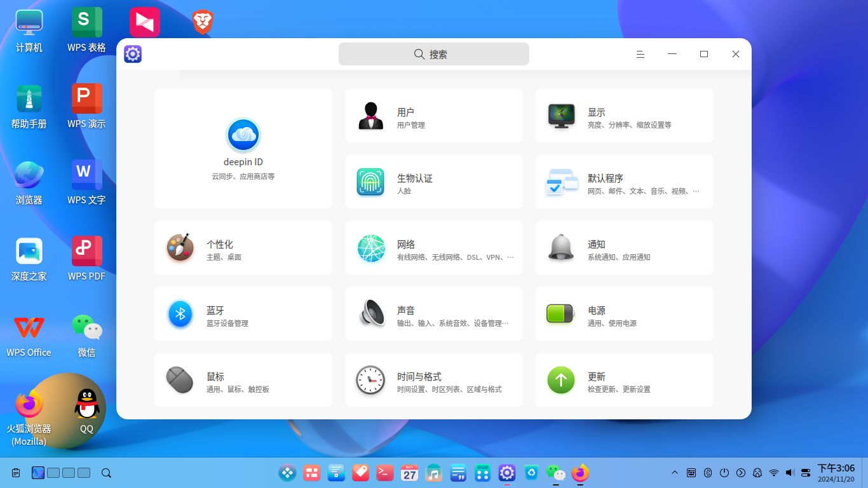Open the blue mail dock icon

click(336, 473)
